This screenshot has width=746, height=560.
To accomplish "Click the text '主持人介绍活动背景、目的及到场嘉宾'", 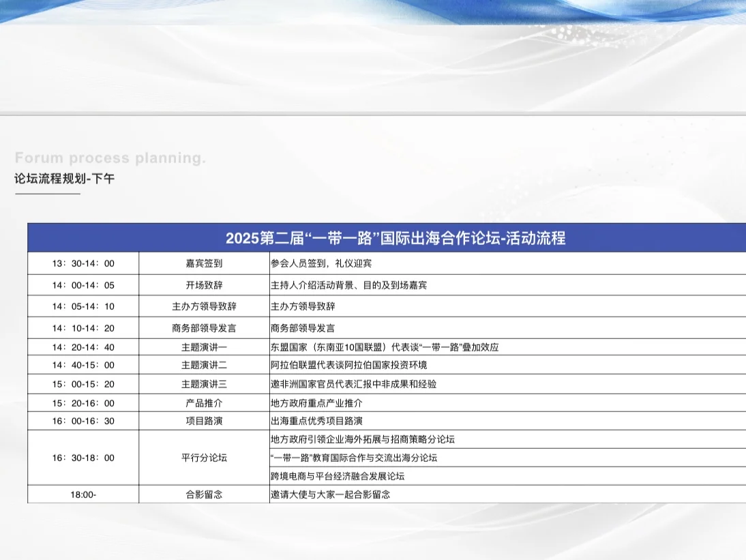I will tap(348, 286).
